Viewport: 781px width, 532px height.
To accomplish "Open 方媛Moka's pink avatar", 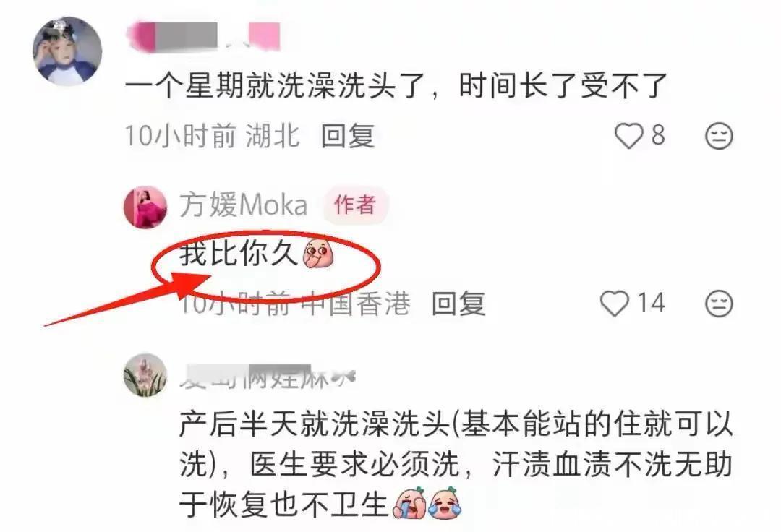I will pos(145,207).
